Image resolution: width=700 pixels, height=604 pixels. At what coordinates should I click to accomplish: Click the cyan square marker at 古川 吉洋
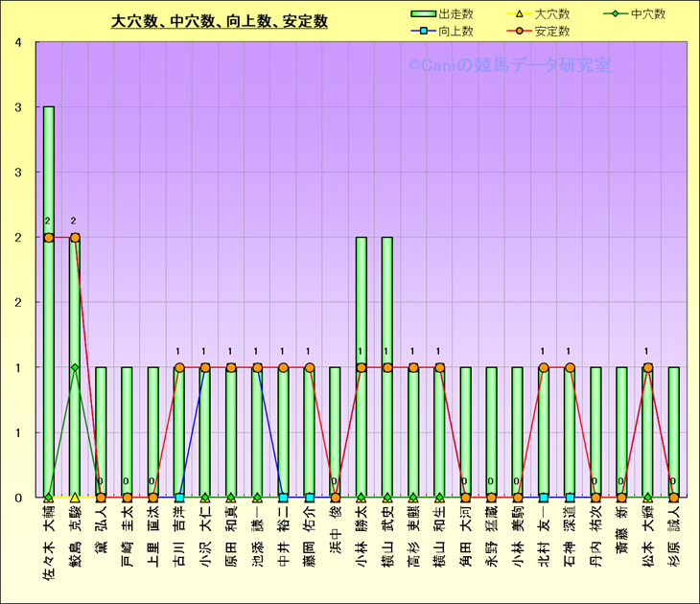tap(179, 498)
